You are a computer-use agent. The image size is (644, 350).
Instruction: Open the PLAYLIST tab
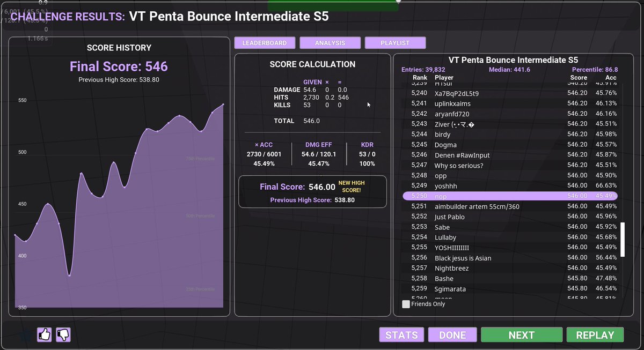(395, 43)
